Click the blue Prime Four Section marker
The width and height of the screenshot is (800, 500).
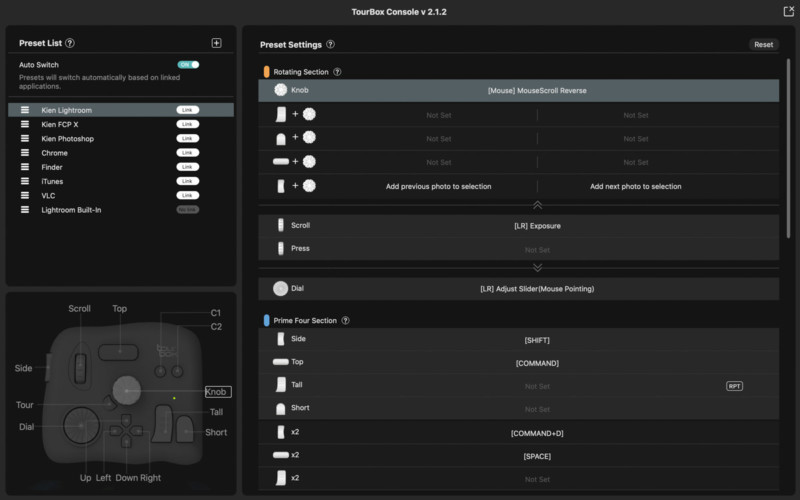pyautogui.click(x=266, y=320)
